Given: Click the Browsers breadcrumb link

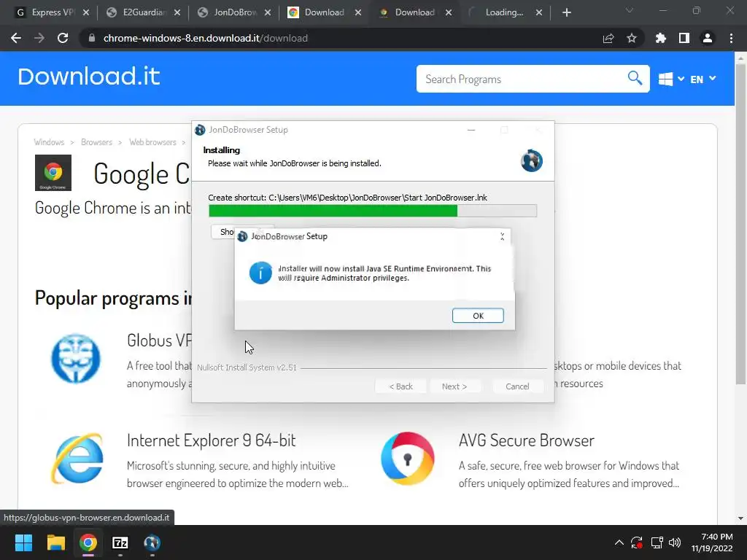Looking at the screenshot, I should pos(96,142).
